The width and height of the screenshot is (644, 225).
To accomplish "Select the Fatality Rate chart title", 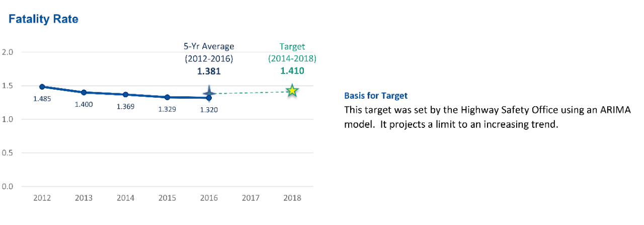I will [43, 20].
